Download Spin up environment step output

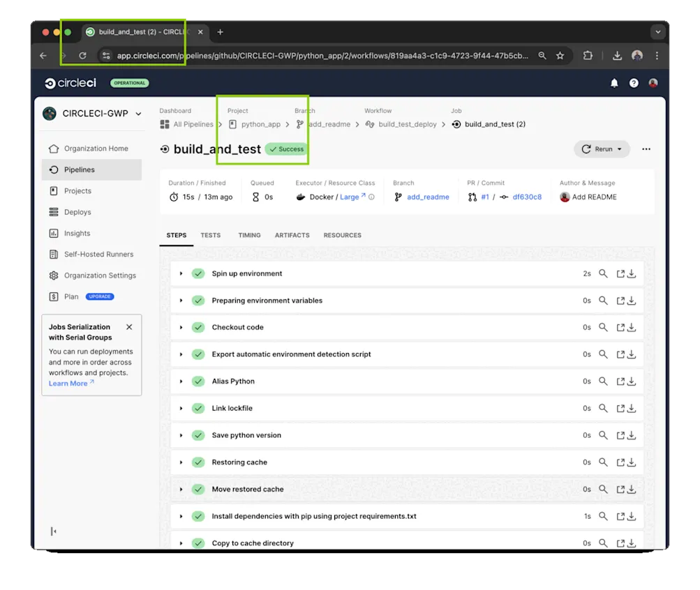(x=631, y=274)
